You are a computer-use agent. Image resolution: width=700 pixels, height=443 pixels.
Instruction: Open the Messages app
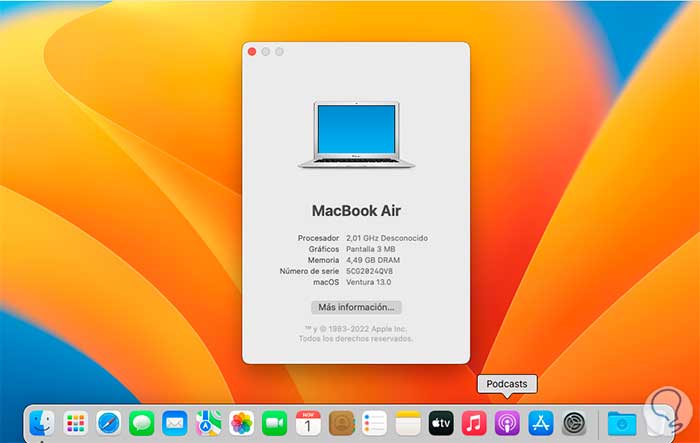(x=142, y=422)
